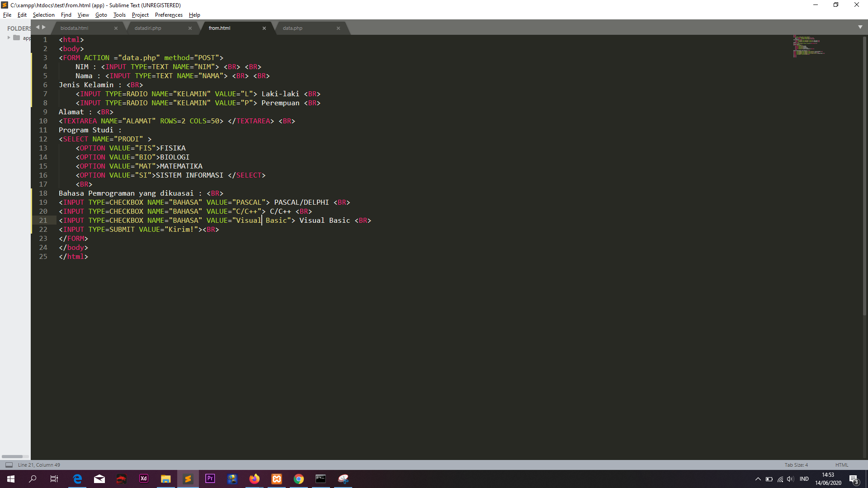Open the Snipping Tool from taskbar
868x488 pixels.
tap(343, 479)
